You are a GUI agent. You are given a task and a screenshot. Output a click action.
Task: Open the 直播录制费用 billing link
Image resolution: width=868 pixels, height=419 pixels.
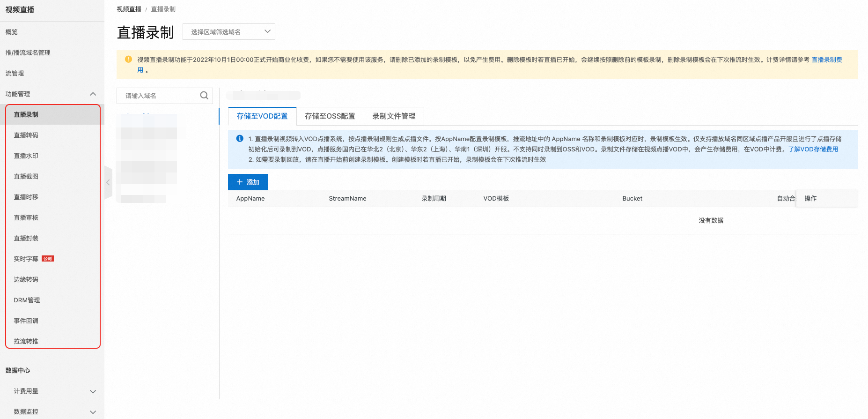pyautogui.click(x=827, y=60)
